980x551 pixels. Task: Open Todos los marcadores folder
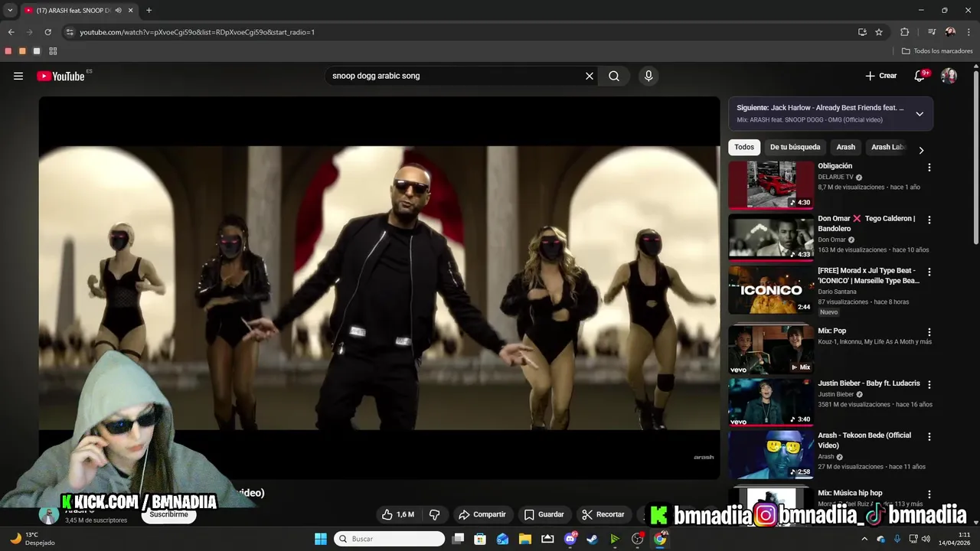pyautogui.click(x=937, y=51)
